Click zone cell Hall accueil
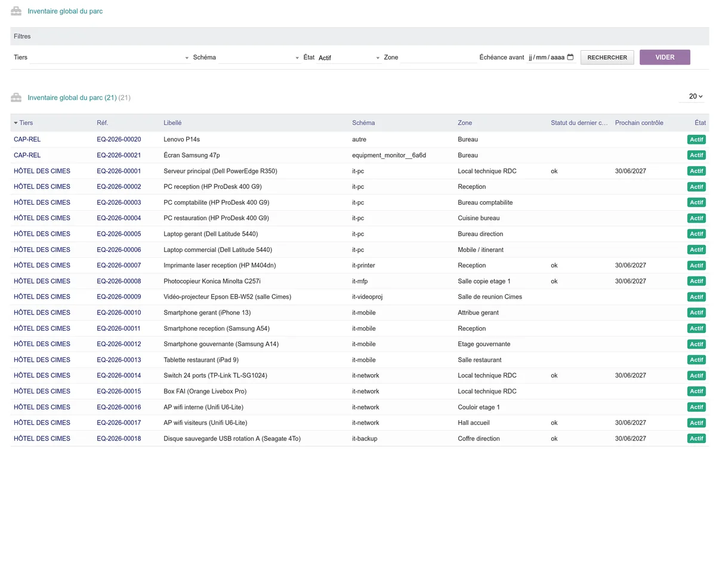The height and width of the screenshot is (588, 716). click(474, 423)
